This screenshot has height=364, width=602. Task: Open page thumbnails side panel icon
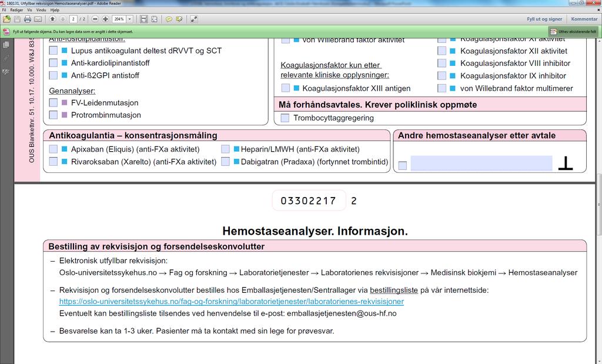pyautogui.click(x=6, y=45)
